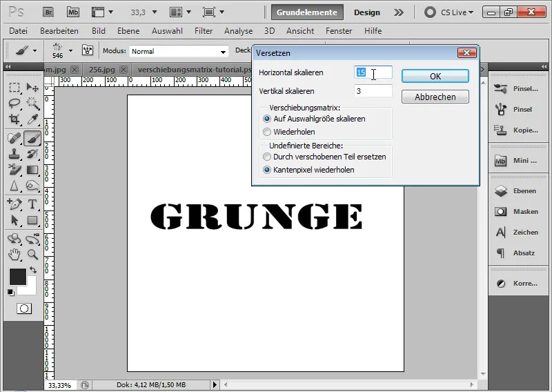Viewport: 552px width, 392px height.
Task: Select the Dodge tool
Action: coord(32,186)
